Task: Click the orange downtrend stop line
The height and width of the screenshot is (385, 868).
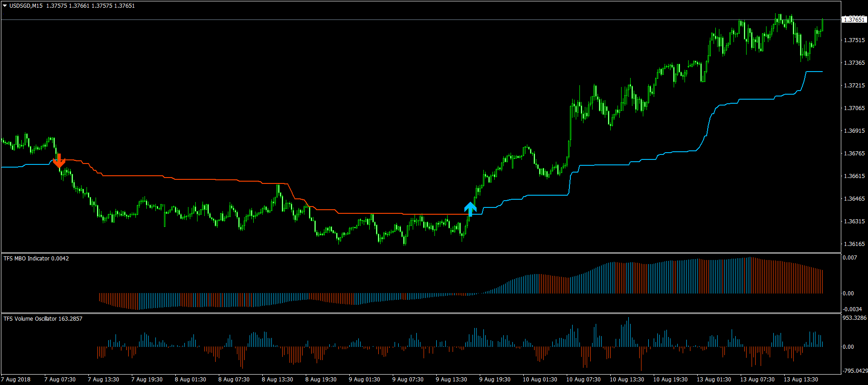Action: (204, 180)
